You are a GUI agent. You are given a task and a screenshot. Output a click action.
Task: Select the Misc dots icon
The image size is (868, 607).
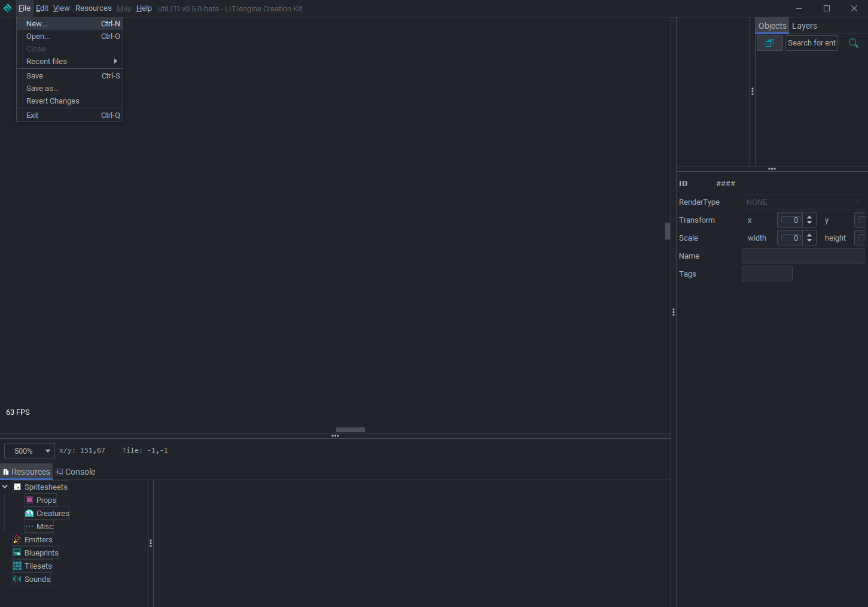[29, 526]
